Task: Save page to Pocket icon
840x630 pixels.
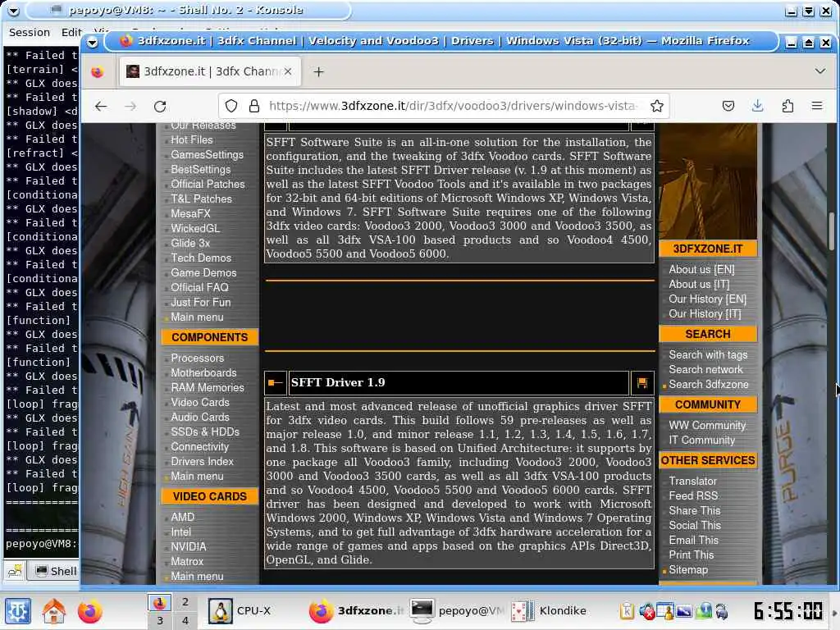Action: 728,106
